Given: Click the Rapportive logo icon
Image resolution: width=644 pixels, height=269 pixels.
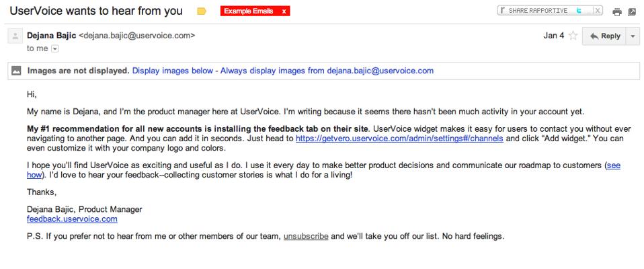Looking at the screenshot, I should [503, 11].
